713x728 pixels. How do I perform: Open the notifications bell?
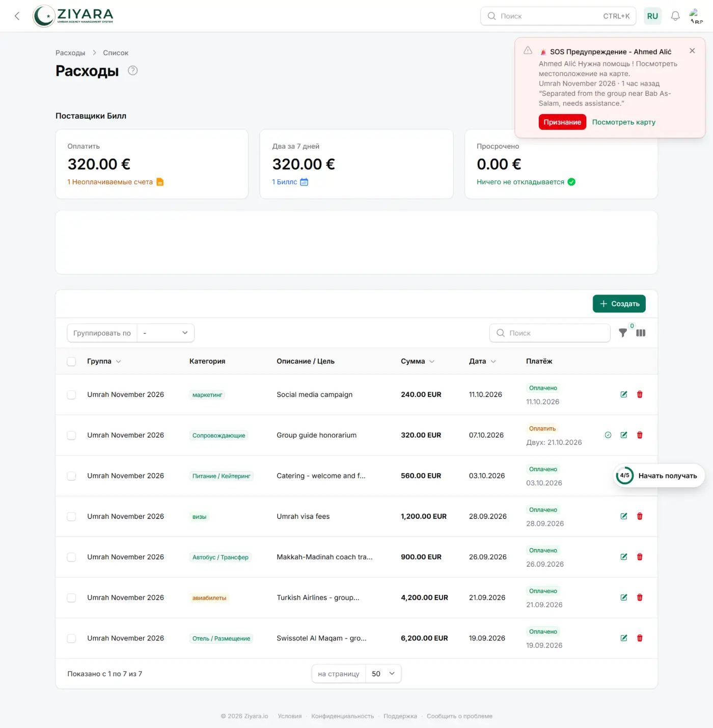click(675, 16)
